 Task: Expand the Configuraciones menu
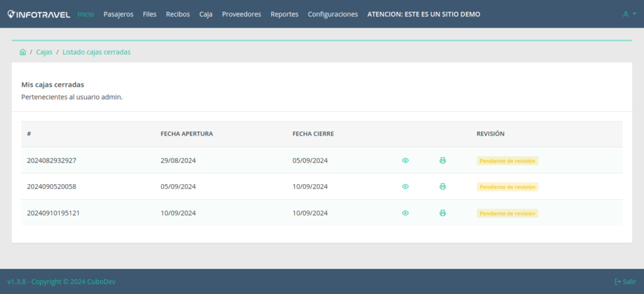point(333,14)
